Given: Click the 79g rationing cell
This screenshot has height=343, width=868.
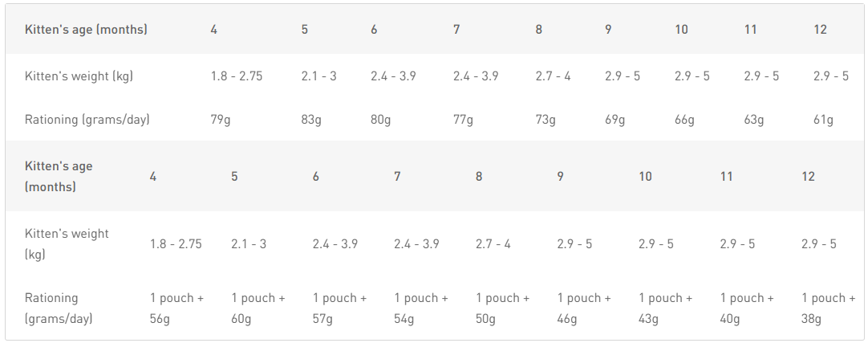Looking at the screenshot, I should pos(221,120).
